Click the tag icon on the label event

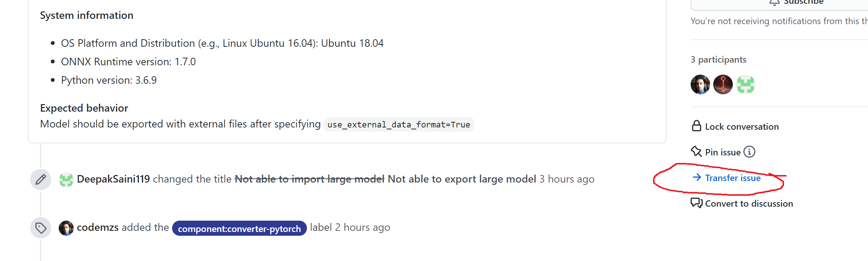(41, 227)
